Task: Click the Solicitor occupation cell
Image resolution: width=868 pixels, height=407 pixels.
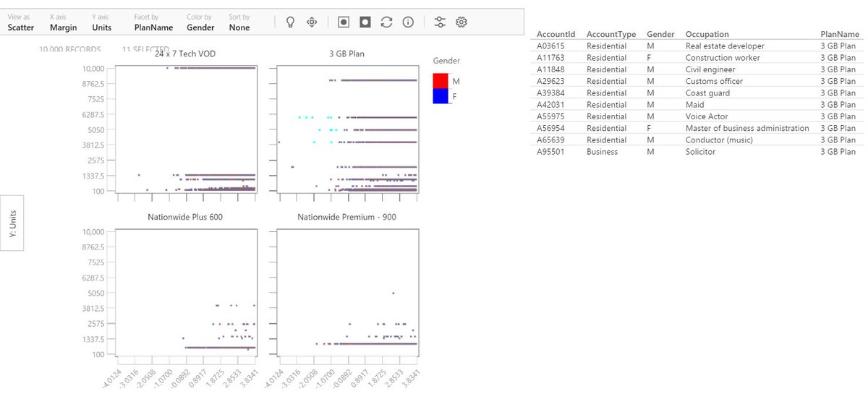Action: click(x=700, y=152)
